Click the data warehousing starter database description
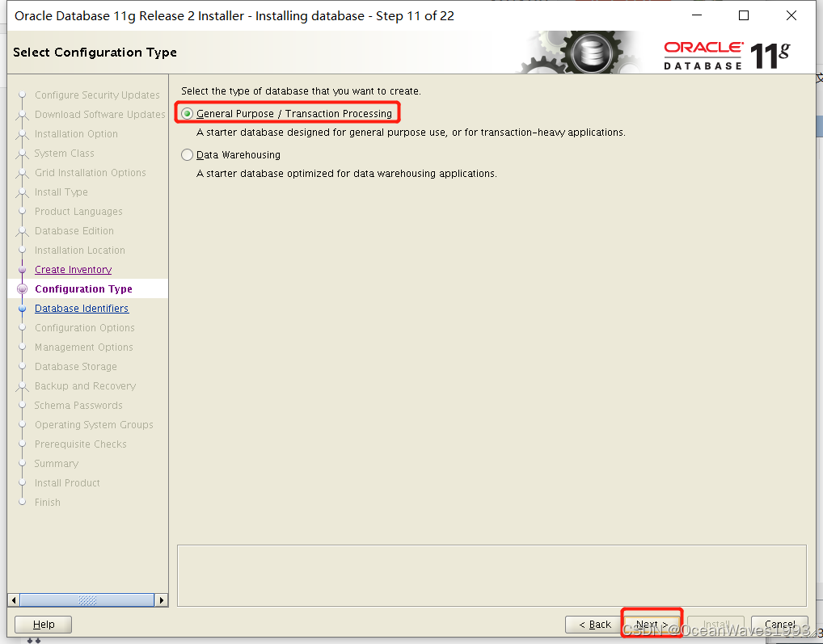The height and width of the screenshot is (644, 823). click(x=346, y=173)
